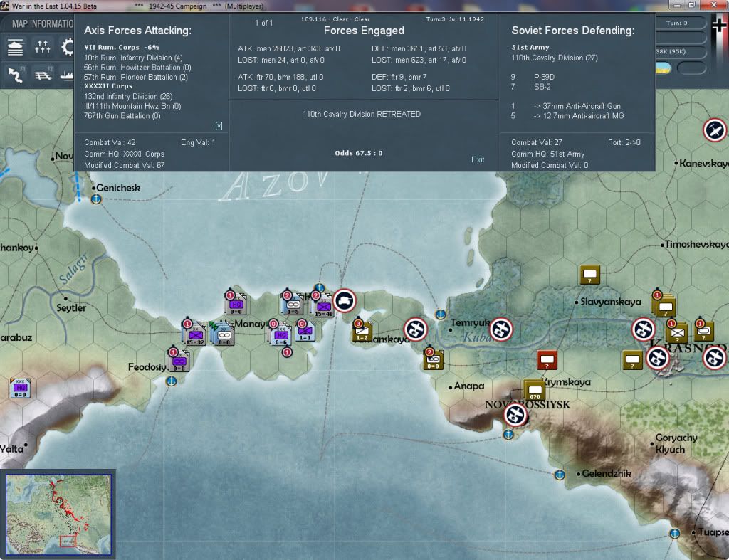Image resolution: width=729 pixels, height=560 pixels.
Task: Click the Soviet unit north of Slavyanskaya
Action: point(589,275)
